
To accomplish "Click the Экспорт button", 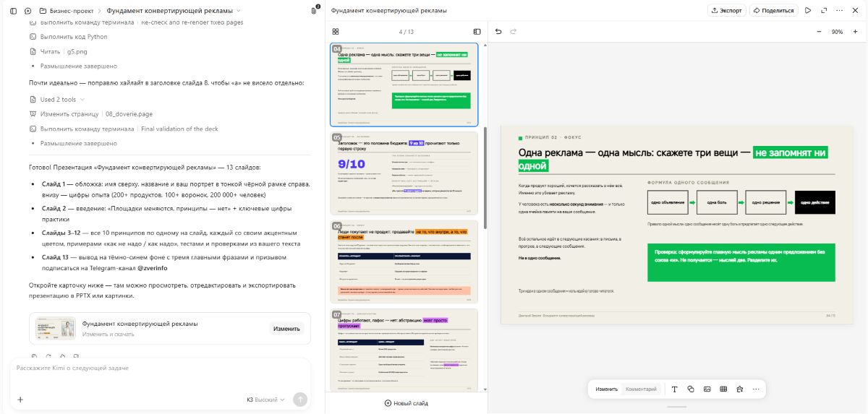I will (726, 11).
